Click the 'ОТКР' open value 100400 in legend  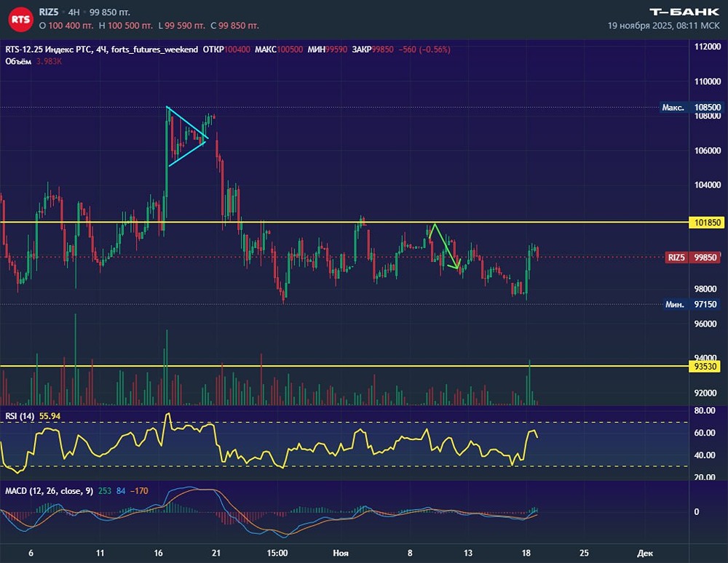pos(237,49)
